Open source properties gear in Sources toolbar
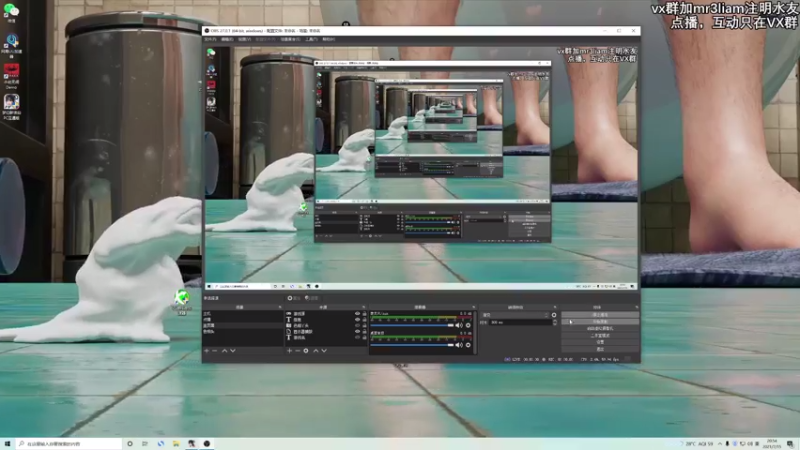The width and height of the screenshot is (800, 450). (x=306, y=351)
